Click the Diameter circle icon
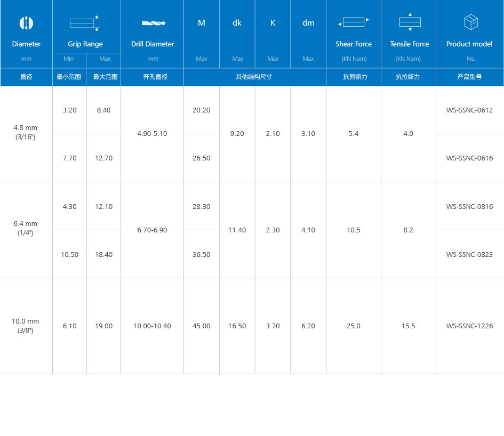504x436 pixels. (x=26, y=23)
